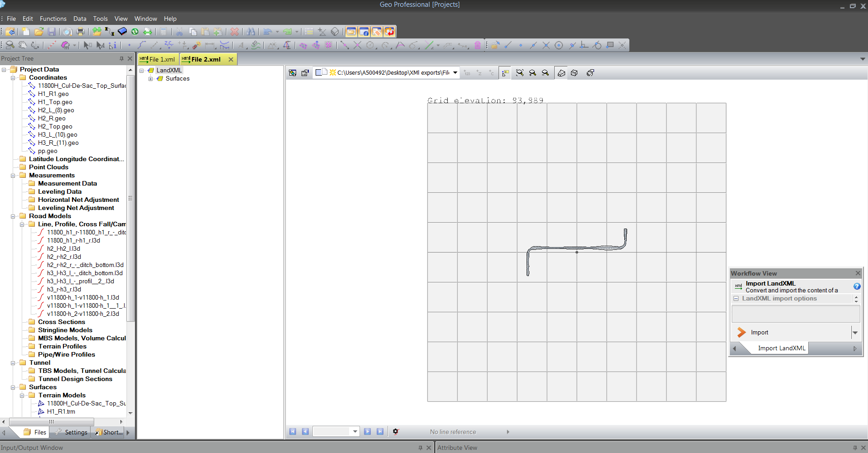Screen dimensions: 868x453
Task: Open the file path dropdown in the viewport toolbar
Action: click(x=455, y=72)
